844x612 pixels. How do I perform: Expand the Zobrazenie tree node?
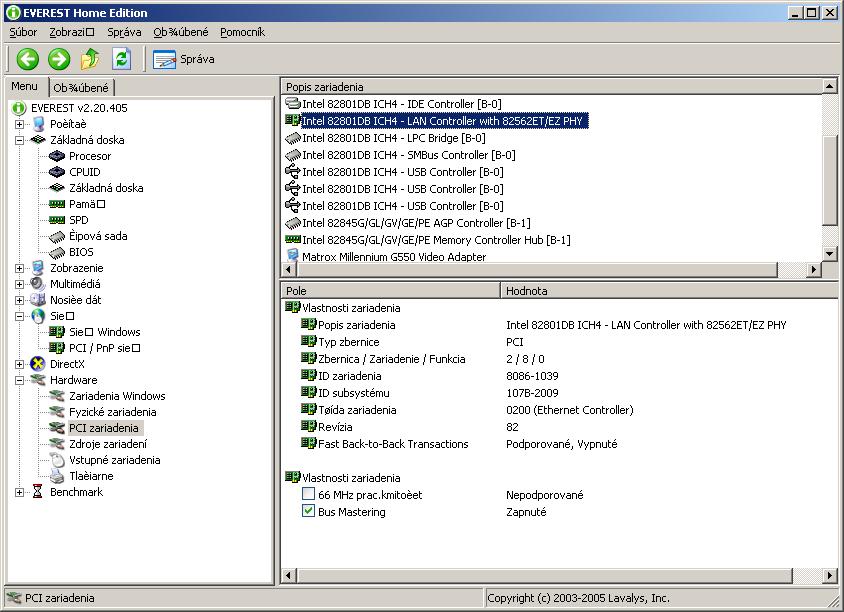[20, 268]
